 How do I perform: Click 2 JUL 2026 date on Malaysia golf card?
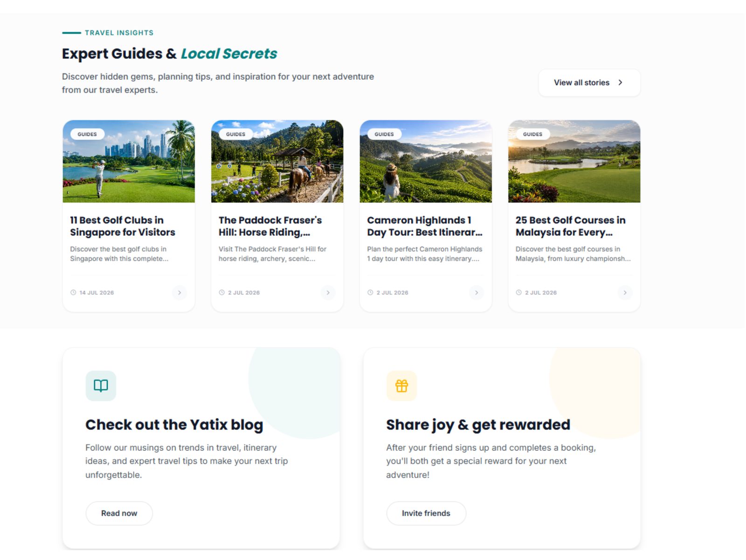point(541,293)
